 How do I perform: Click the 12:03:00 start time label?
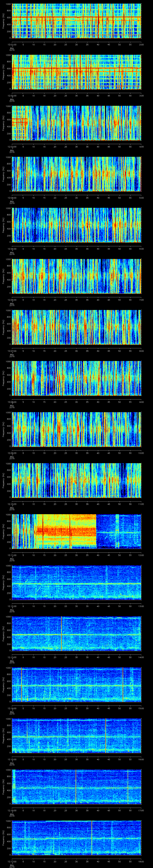click(12, 147)
